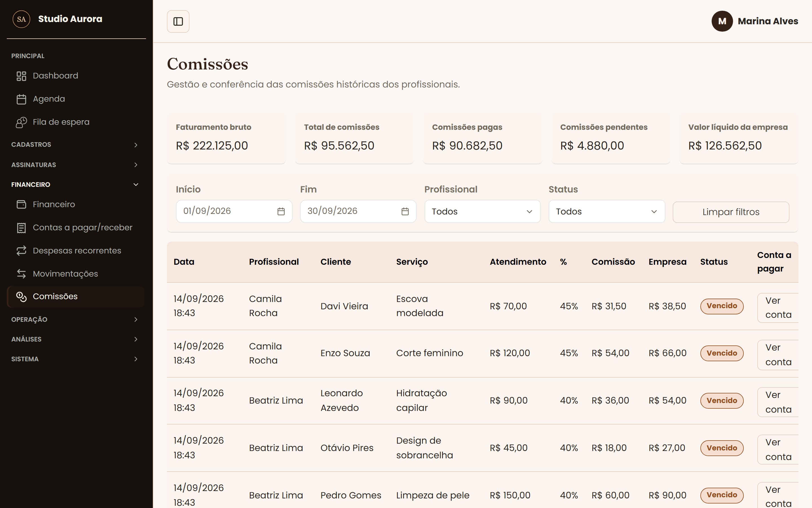This screenshot has width=812, height=508.
Task: Click Ver conta for Leonardo Azevedo
Action: (778, 402)
